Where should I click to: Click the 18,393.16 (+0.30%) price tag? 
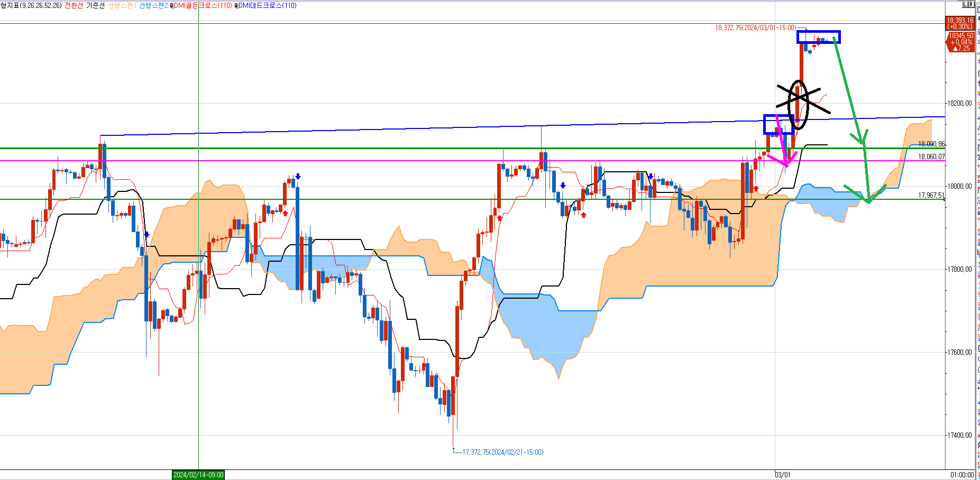point(960,23)
